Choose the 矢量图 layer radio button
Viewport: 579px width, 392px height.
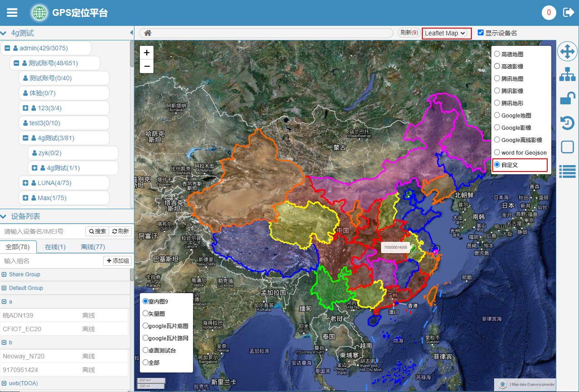pos(146,313)
